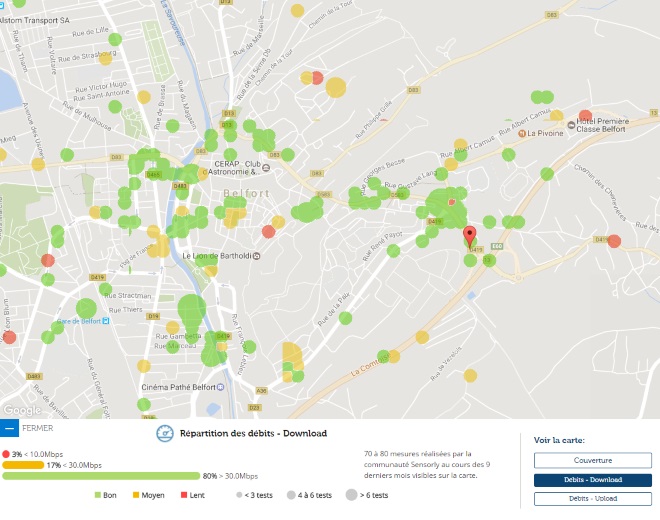Click the yellow 17% speed distribution bar

click(x=22, y=465)
